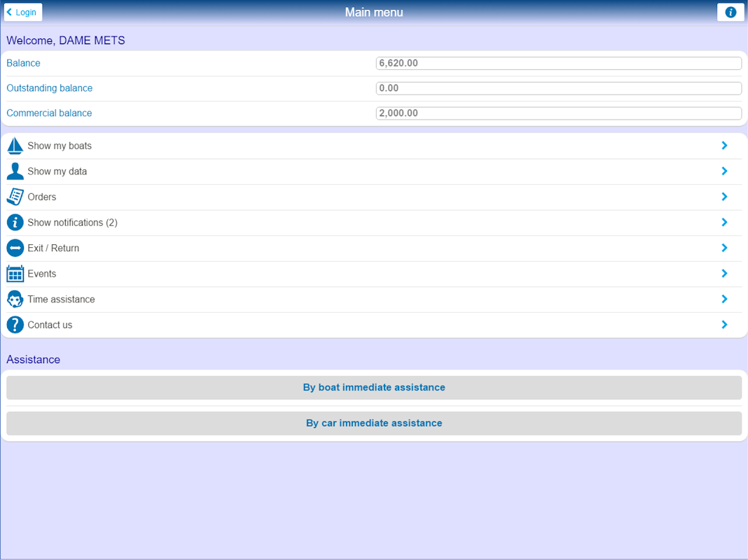Click the Outstanding balance label
The image size is (748, 560).
point(49,88)
